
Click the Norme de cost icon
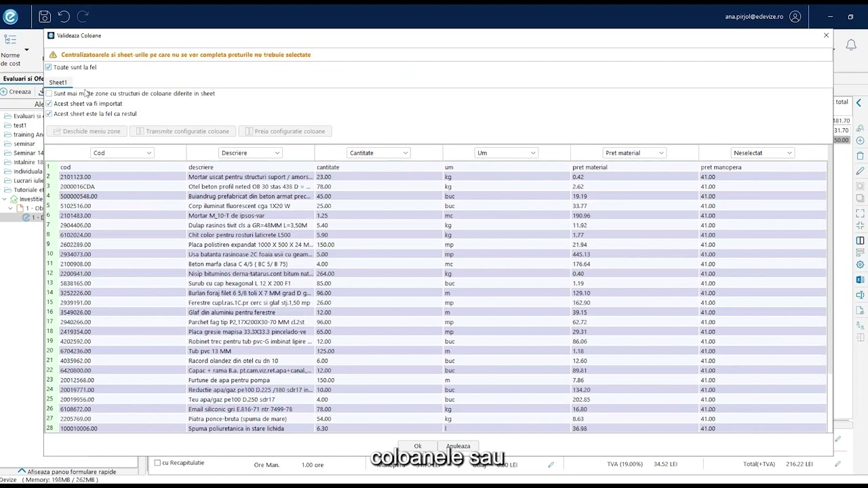point(10,40)
